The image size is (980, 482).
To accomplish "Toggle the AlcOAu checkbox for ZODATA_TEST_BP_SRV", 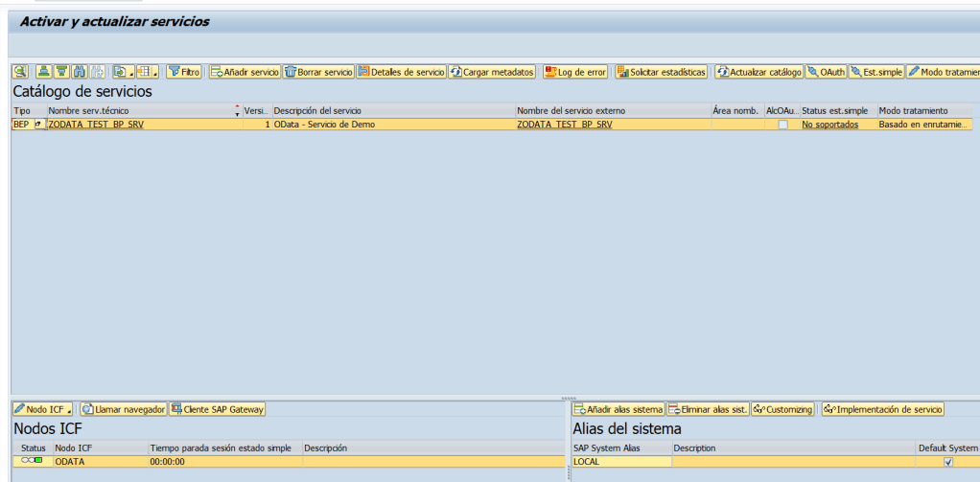I will (783, 125).
